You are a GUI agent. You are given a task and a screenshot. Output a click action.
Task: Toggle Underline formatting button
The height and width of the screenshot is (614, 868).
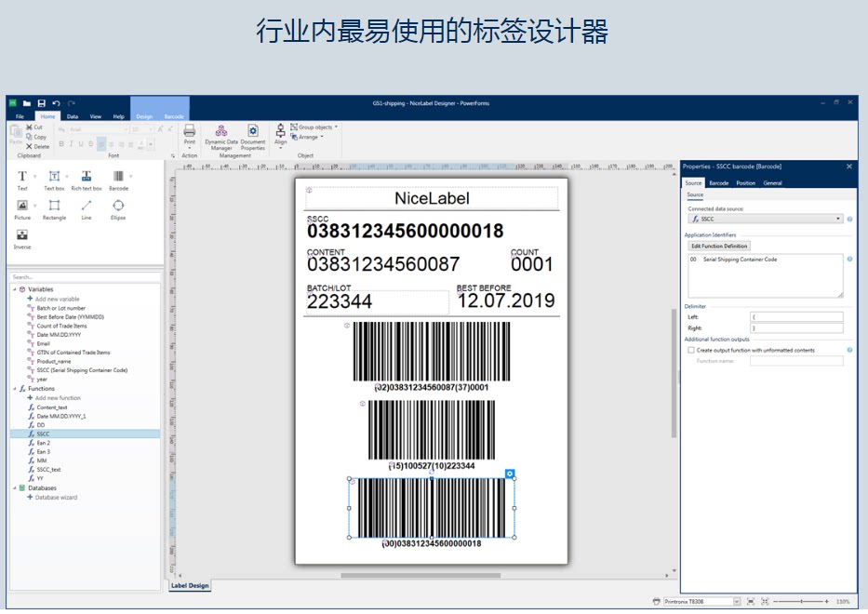81,144
